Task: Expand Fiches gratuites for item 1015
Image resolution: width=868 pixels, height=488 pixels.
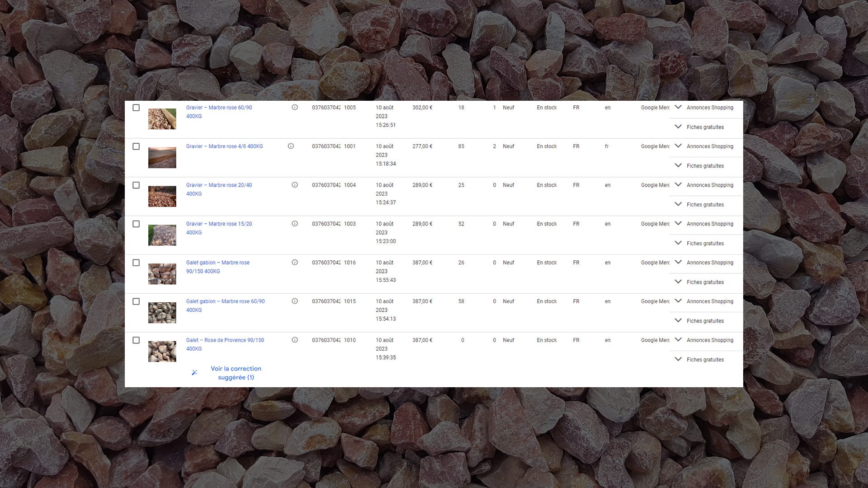Action: coord(678,321)
